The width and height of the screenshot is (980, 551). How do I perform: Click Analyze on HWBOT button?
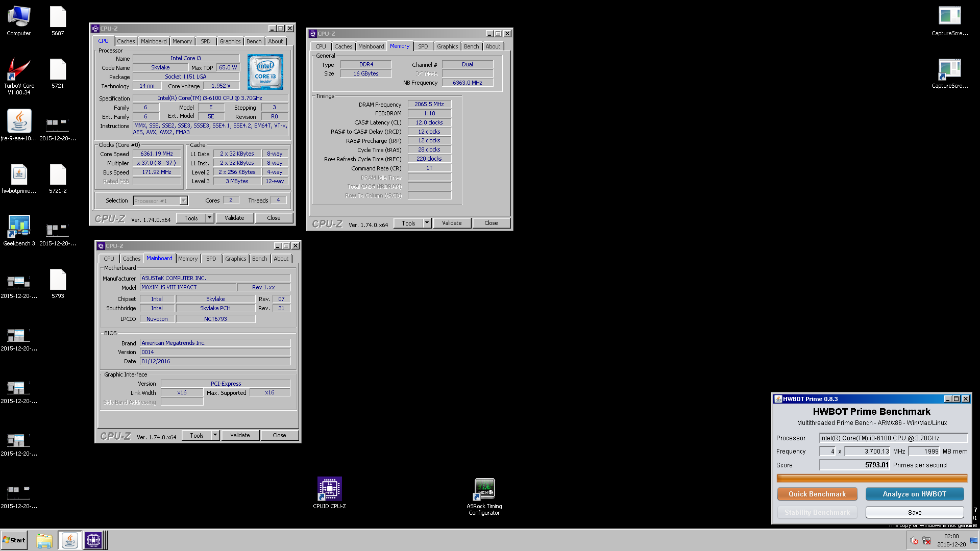click(x=915, y=494)
